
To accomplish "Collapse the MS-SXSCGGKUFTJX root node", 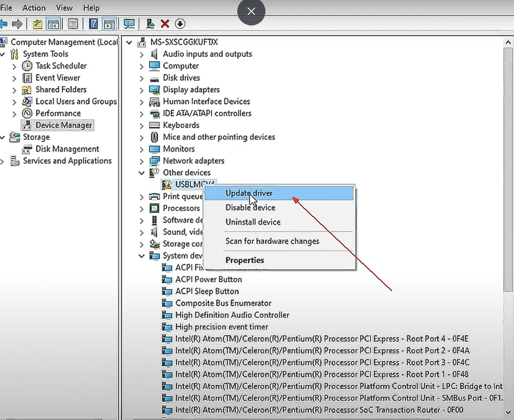I will pos(129,43).
